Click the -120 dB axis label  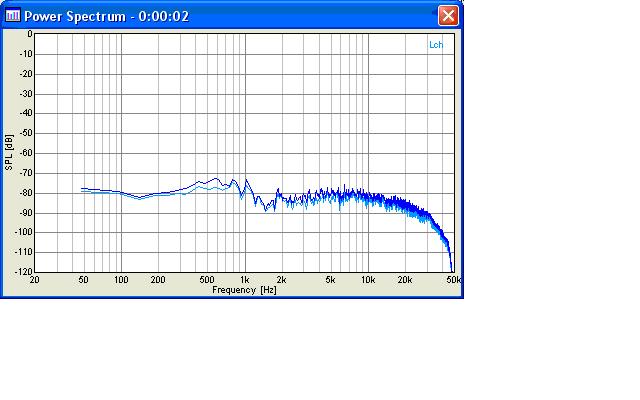click(24, 271)
